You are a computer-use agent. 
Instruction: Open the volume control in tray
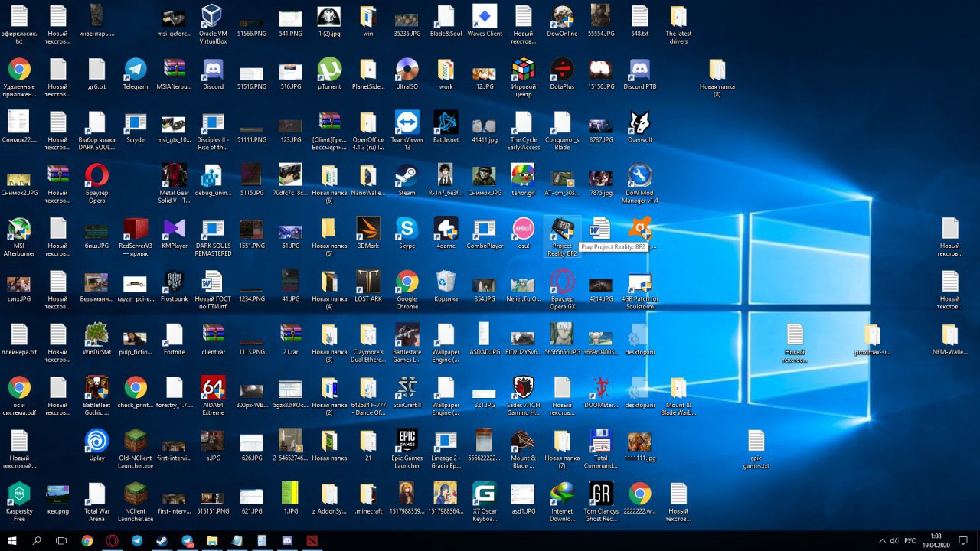pos(894,540)
